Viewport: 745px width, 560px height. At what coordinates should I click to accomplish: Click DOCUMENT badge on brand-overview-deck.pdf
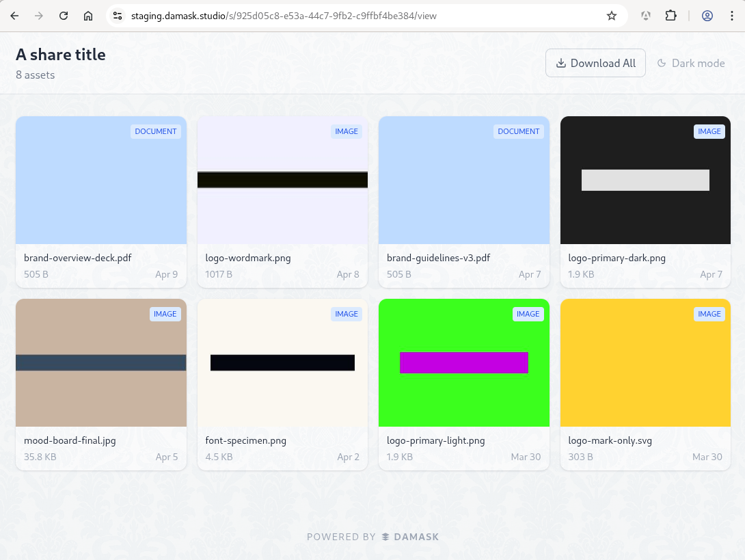156,131
